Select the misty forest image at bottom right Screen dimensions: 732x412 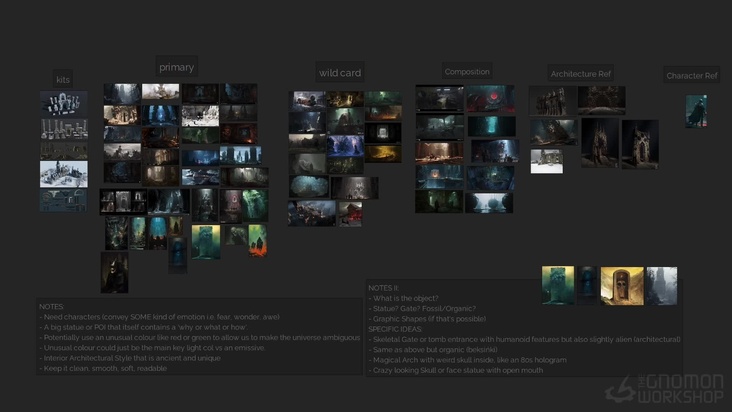coord(661,286)
